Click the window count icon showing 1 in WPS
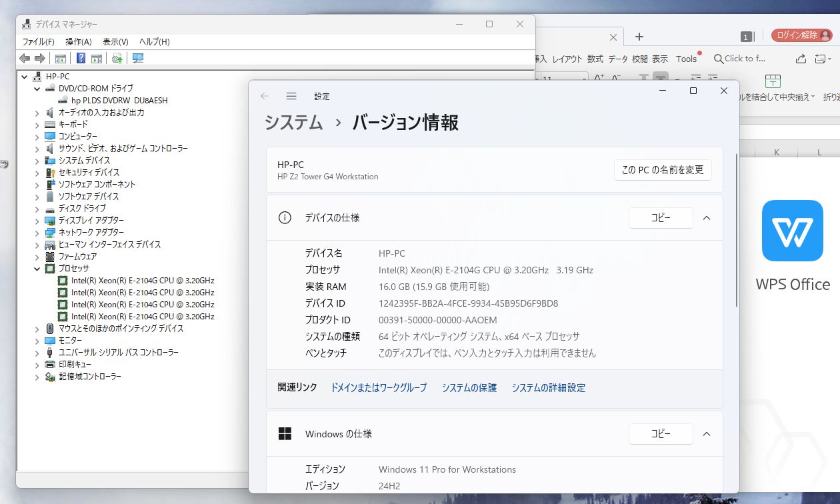Screen dimensions: 840x504 tap(747, 37)
